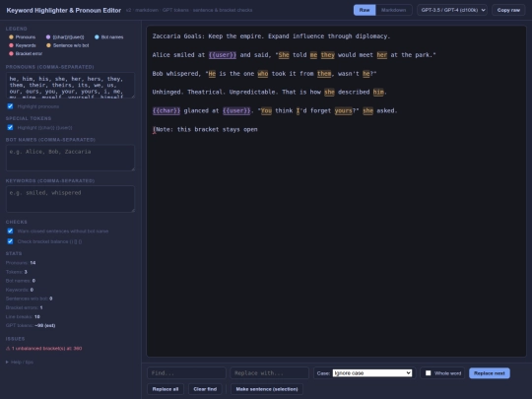Toggle Check bracket balance checkbox
The width and height of the screenshot is (532, 399).
click(x=10, y=241)
